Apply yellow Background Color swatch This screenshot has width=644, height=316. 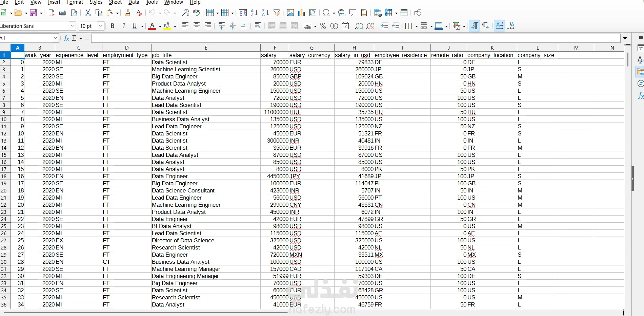coord(167,26)
